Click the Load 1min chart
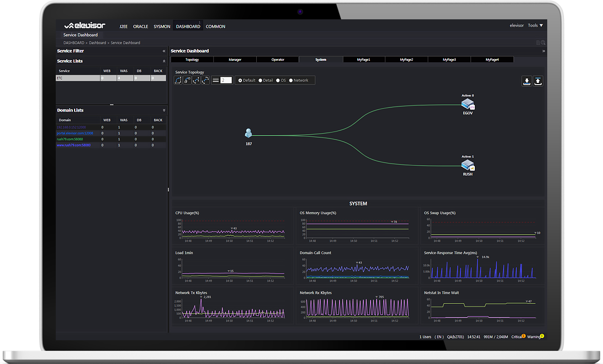Screen dimensions: 603x364 click(x=232, y=267)
